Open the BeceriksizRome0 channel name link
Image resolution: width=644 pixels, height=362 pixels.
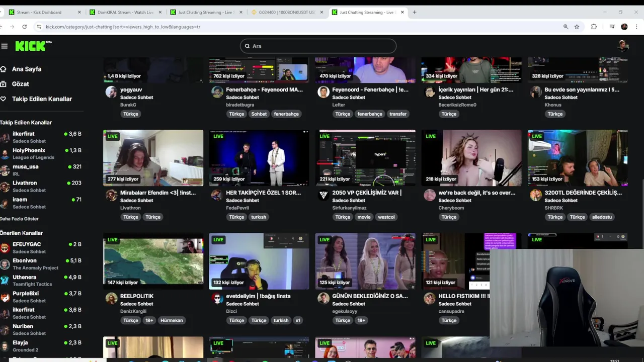pyautogui.click(x=457, y=105)
